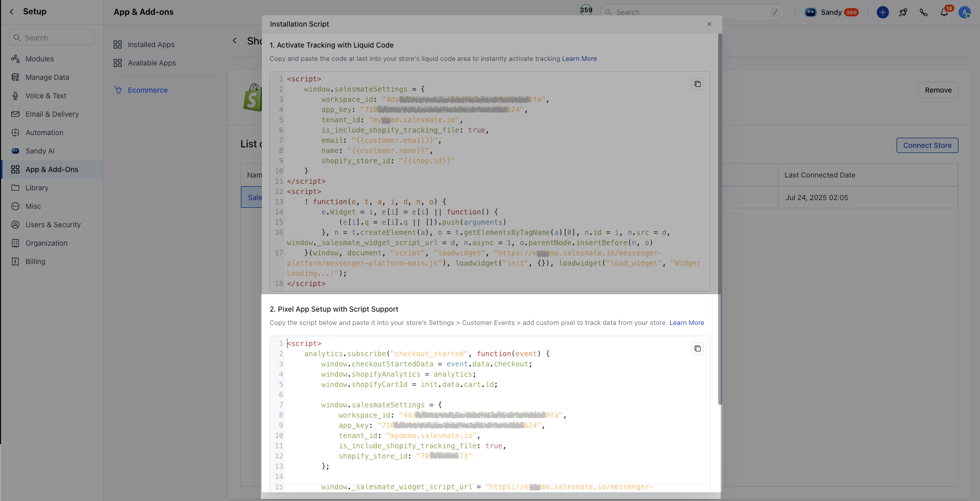This screenshot has width=980, height=501.
Task: Click the Modules icon in sidebar
Action: point(15,59)
